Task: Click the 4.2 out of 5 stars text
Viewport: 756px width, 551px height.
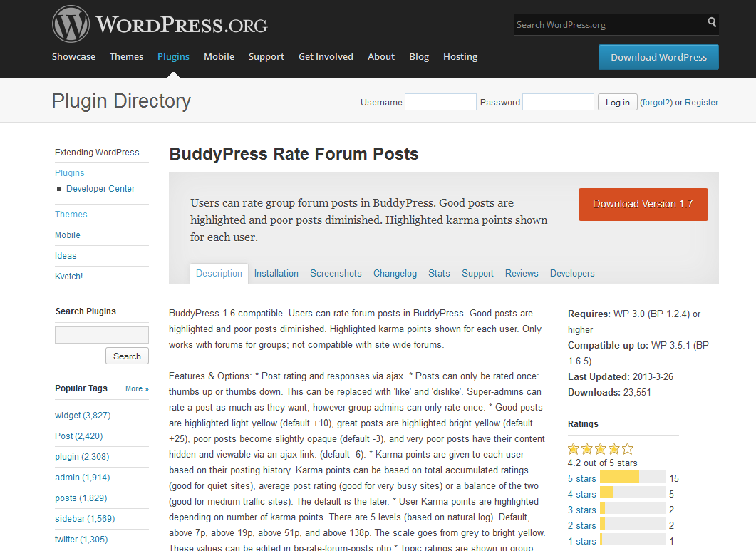Action: (x=602, y=463)
